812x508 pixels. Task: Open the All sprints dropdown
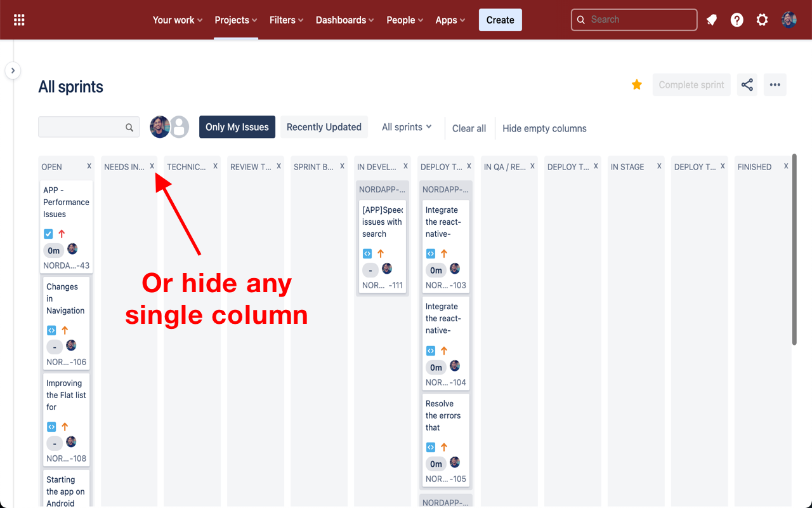click(x=406, y=127)
